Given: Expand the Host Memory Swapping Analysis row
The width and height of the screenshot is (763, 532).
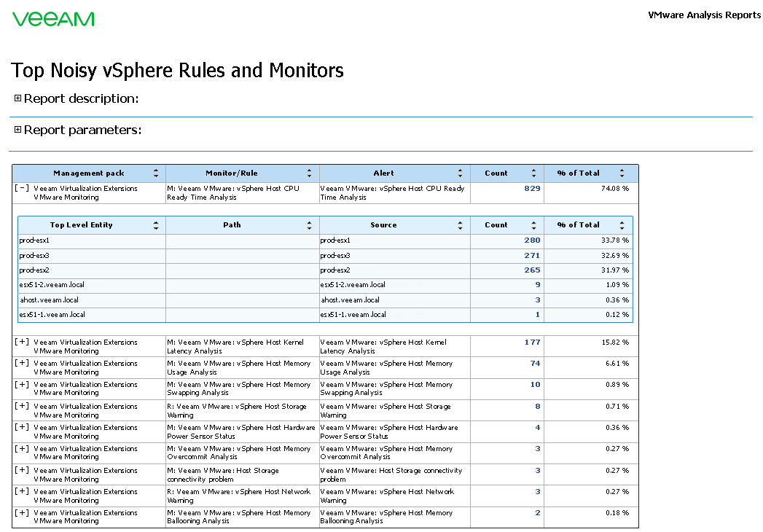Looking at the screenshot, I should [21, 385].
